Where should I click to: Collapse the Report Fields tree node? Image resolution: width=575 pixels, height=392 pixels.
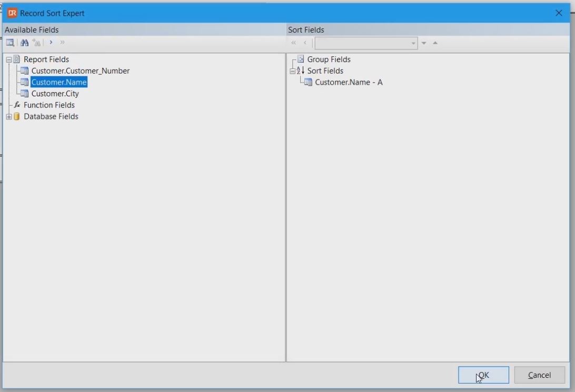coord(9,60)
